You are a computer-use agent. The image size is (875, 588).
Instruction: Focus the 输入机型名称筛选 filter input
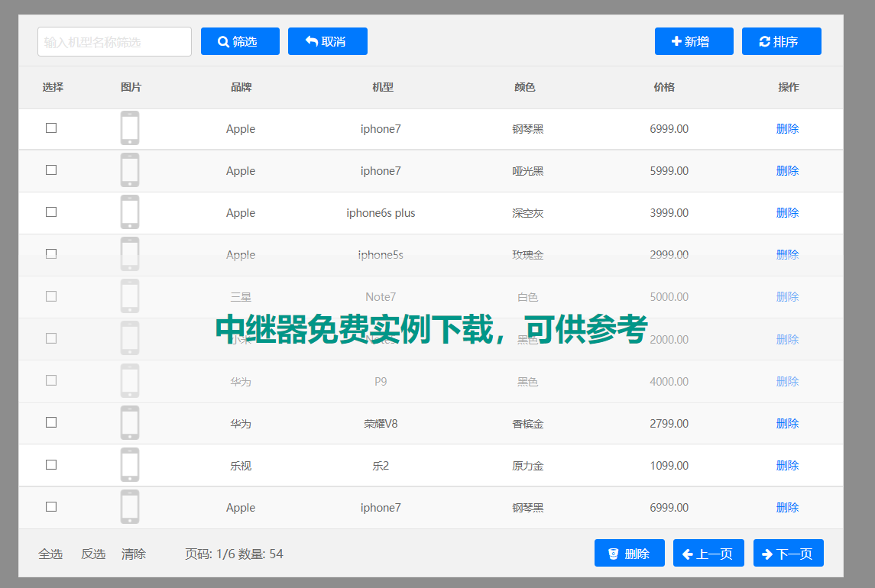(115, 42)
